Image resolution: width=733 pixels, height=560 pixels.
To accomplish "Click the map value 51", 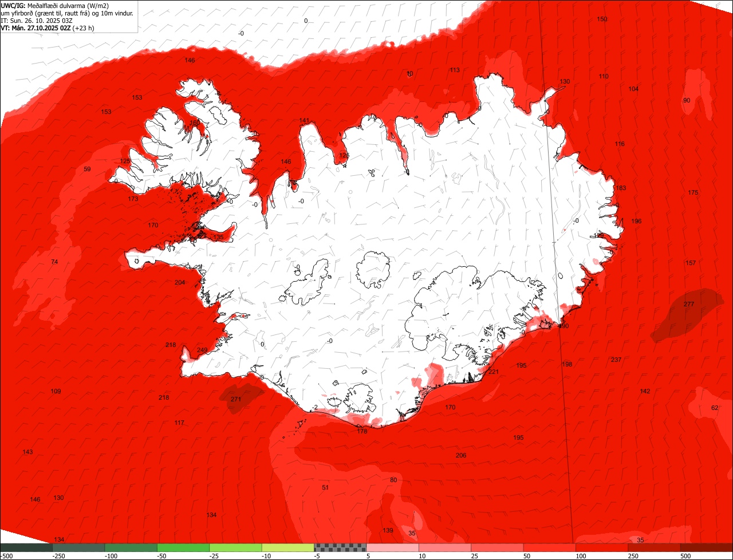I will tap(325, 487).
